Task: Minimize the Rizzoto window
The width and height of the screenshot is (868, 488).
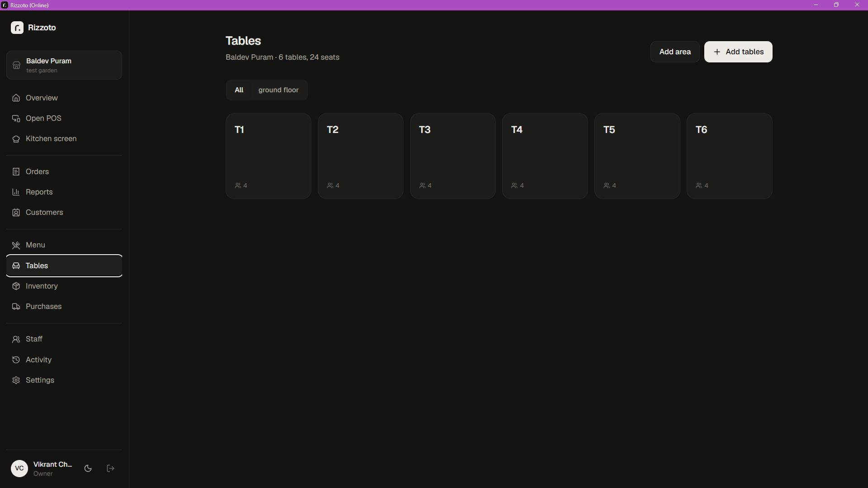Action: (x=816, y=5)
